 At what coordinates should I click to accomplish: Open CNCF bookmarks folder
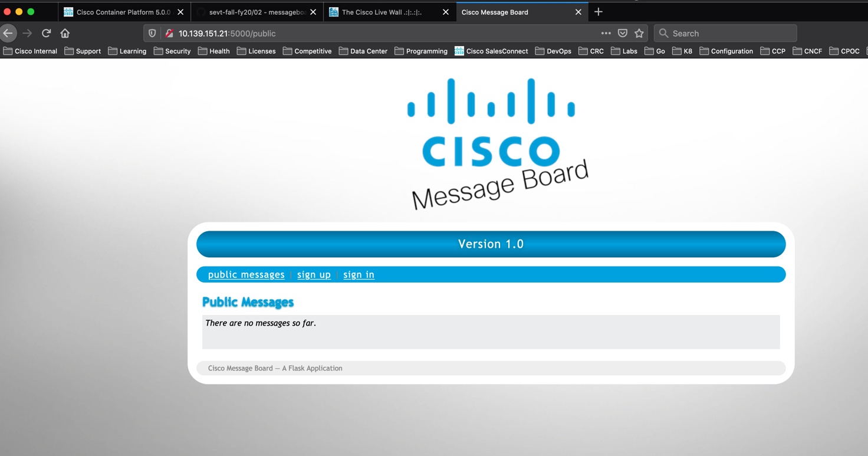(807, 51)
